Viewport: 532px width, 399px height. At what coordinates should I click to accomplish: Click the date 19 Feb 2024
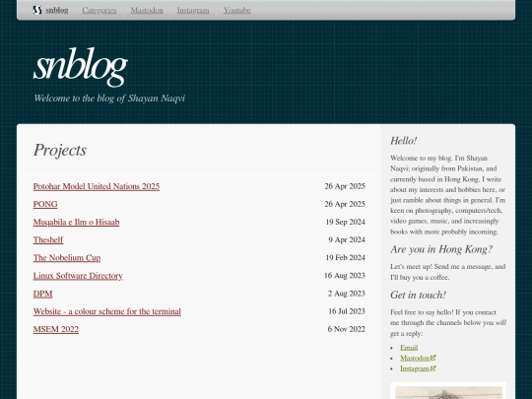(346, 258)
